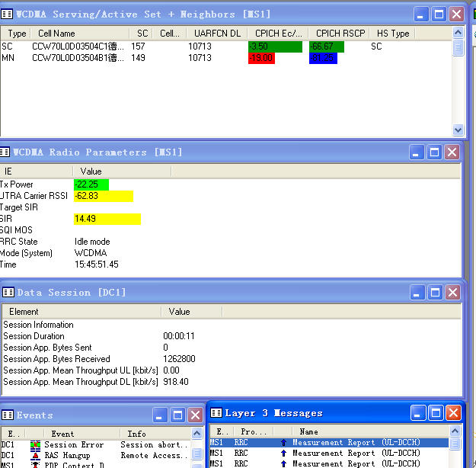
Task: Minimize the Events window
Action: click(x=160, y=415)
